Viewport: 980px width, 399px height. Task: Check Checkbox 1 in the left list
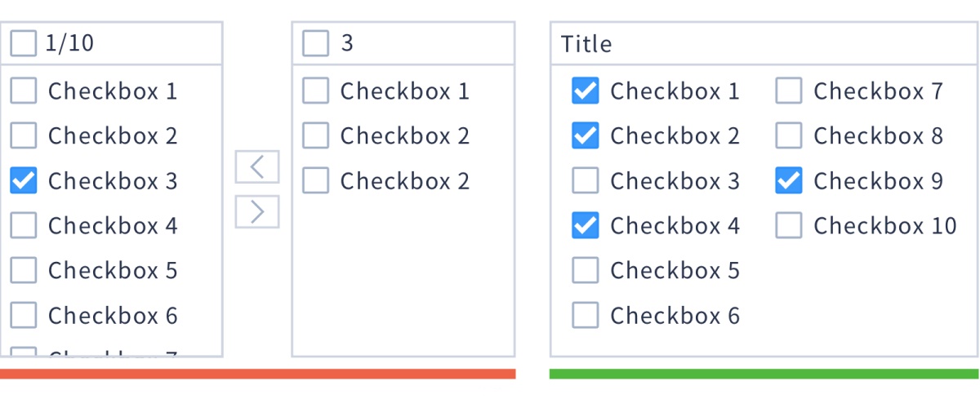tap(24, 91)
